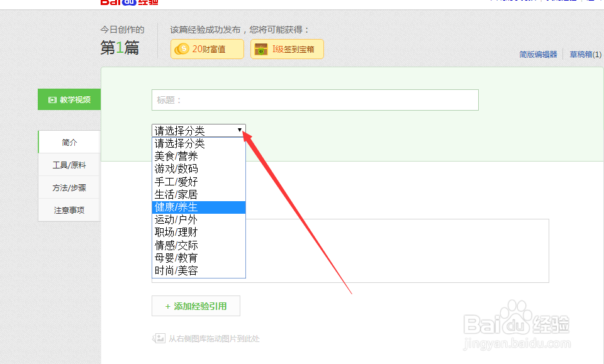Select 运动/户外 category option
Screen dimensions: 604x364
(199, 219)
